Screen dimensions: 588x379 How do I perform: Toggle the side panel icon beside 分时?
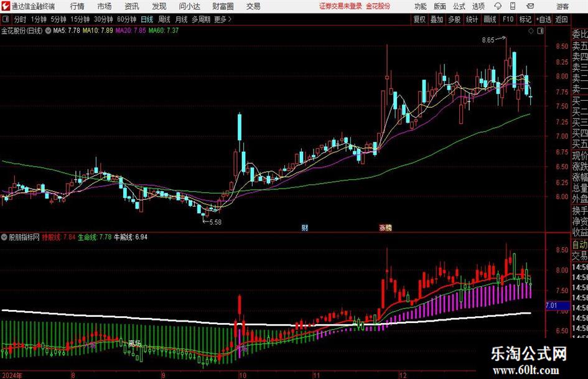pyautogui.click(x=6, y=19)
